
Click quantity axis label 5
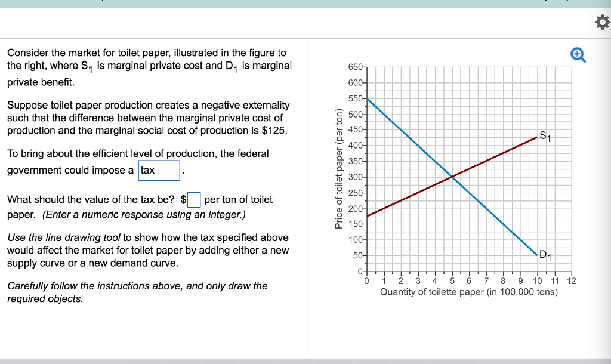coord(452,281)
